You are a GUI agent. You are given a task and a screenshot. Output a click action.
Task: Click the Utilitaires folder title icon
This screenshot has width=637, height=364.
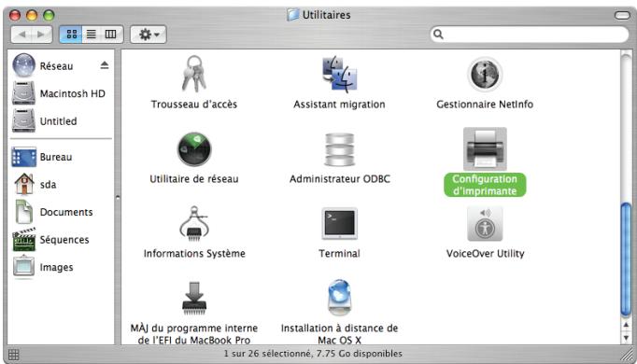coord(292,15)
